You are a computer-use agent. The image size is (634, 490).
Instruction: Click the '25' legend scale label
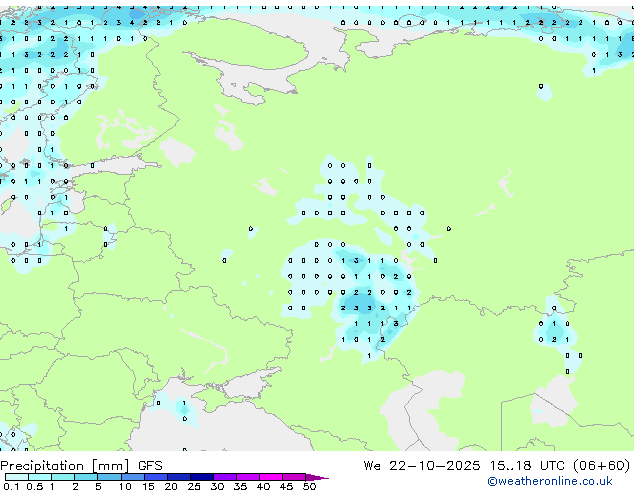pos(194,486)
